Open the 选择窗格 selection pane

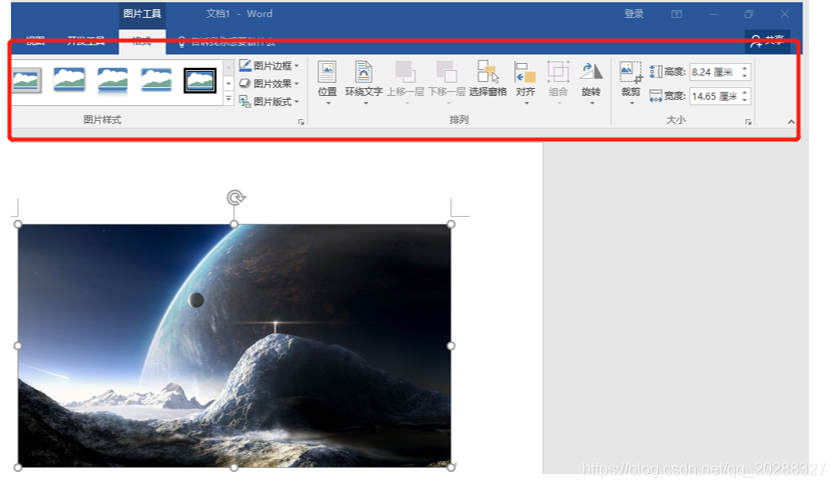coord(488,79)
